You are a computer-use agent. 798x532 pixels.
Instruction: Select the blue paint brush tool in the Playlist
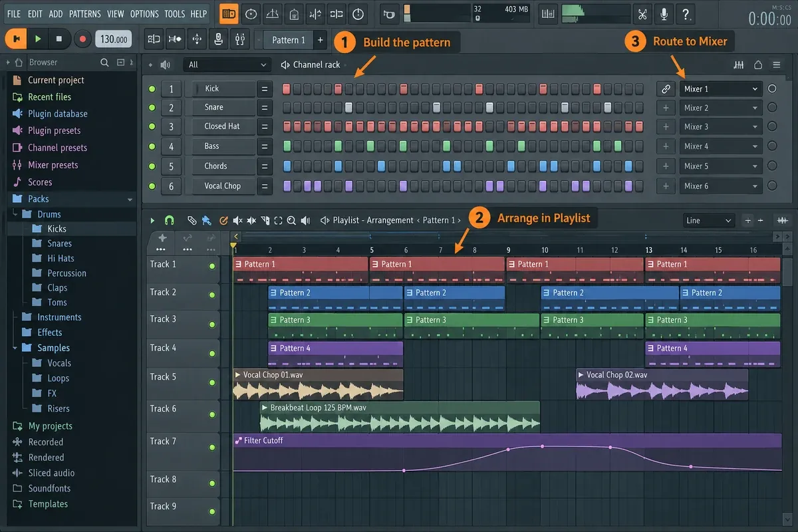point(207,220)
